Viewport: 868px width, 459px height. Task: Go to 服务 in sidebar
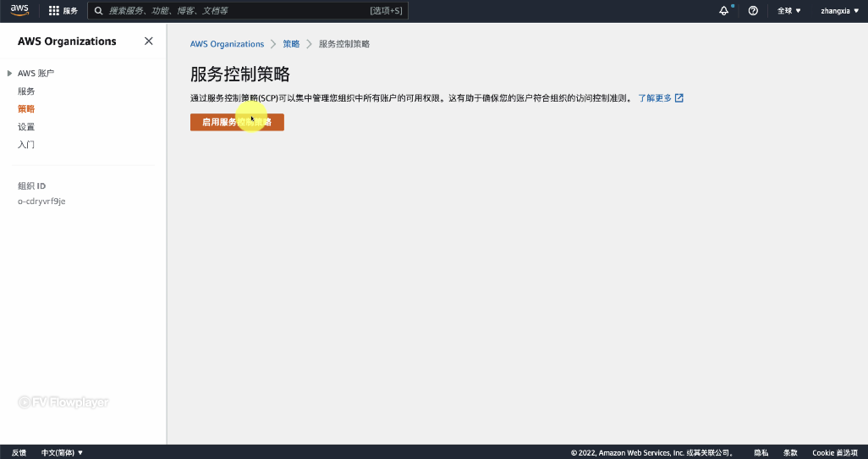[x=26, y=91]
